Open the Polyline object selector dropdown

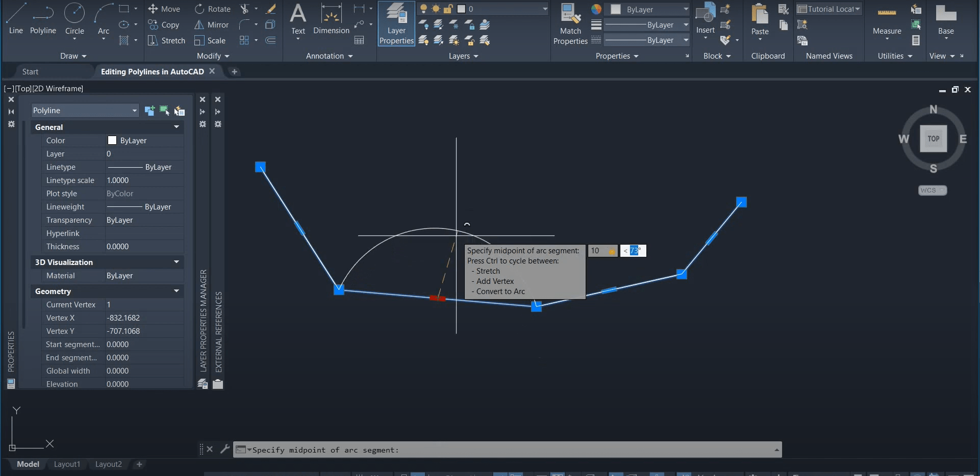click(134, 110)
